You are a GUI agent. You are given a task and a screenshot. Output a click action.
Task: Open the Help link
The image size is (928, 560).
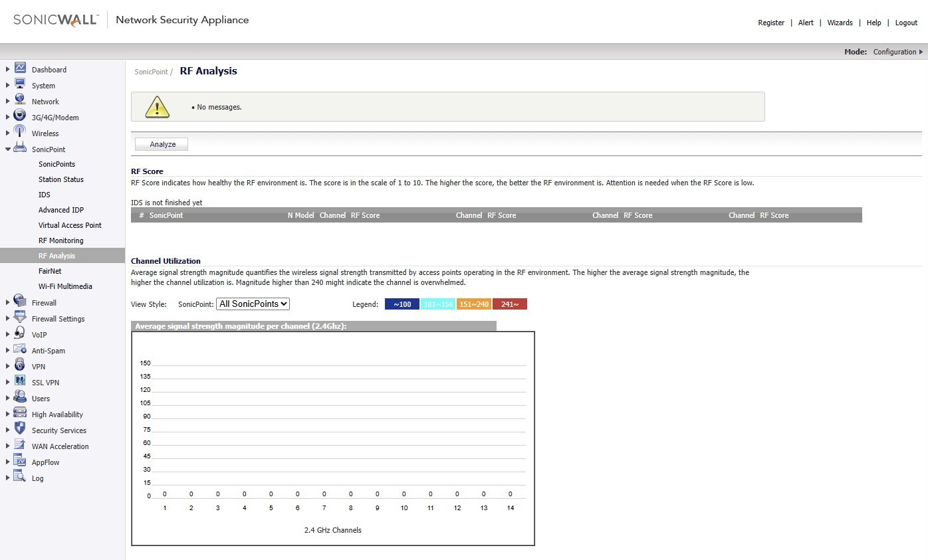(x=873, y=23)
